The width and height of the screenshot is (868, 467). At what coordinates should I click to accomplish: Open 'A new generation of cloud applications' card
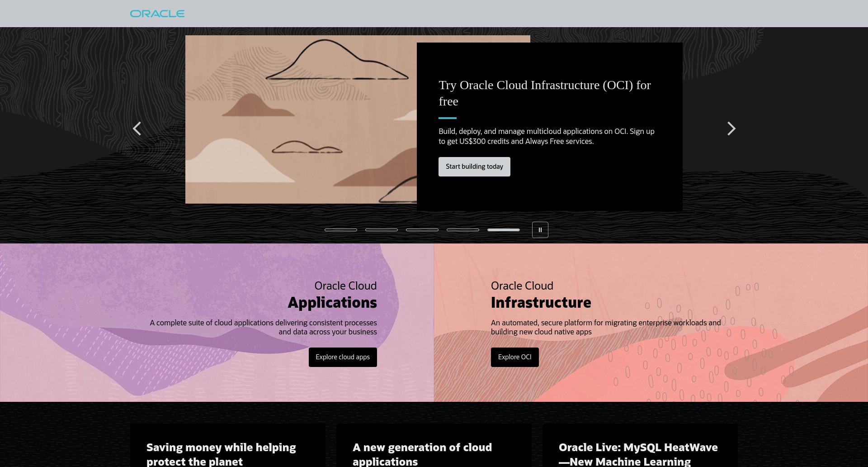click(434, 446)
